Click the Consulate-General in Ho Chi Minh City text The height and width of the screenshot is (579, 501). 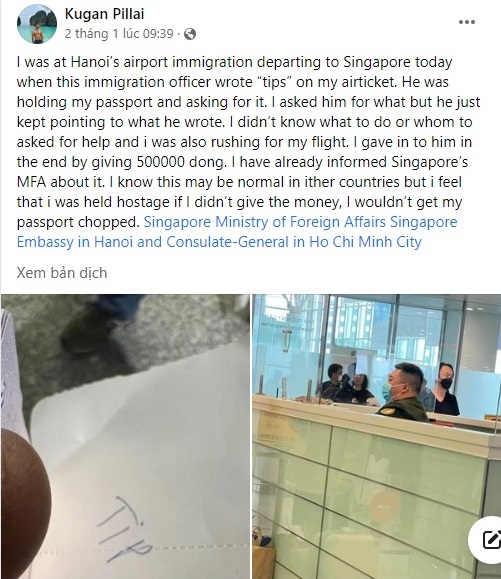[x=294, y=242]
